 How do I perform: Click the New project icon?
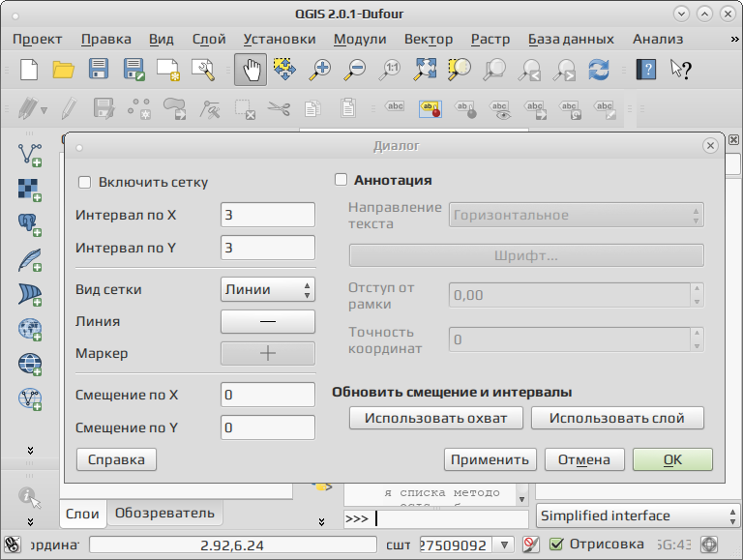[x=29, y=70]
